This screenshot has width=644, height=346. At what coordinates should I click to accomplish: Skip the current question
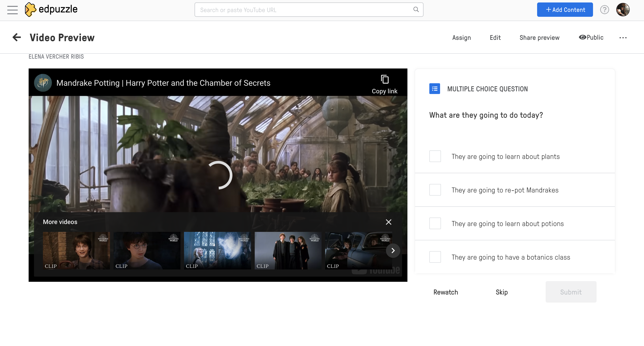tap(502, 292)
